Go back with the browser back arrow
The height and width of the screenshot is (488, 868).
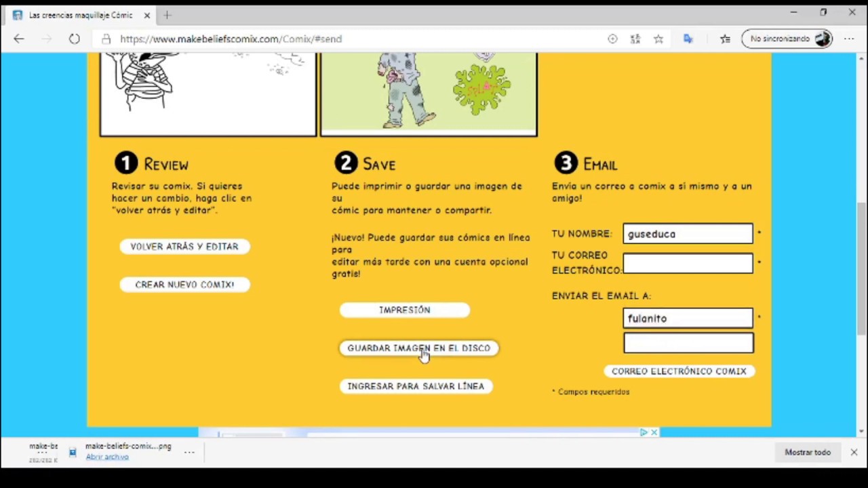point(18,39)
